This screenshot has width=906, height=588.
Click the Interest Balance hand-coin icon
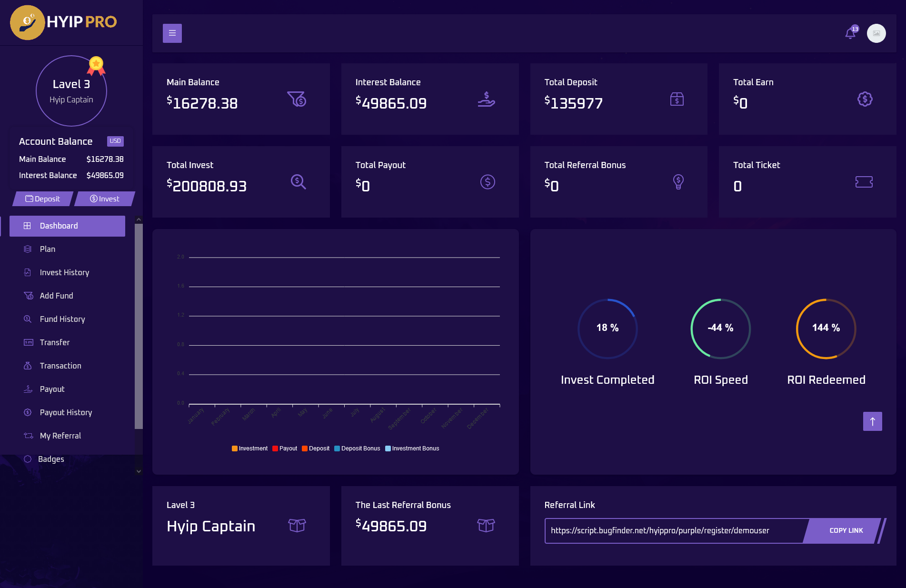[x=486, y=99]
